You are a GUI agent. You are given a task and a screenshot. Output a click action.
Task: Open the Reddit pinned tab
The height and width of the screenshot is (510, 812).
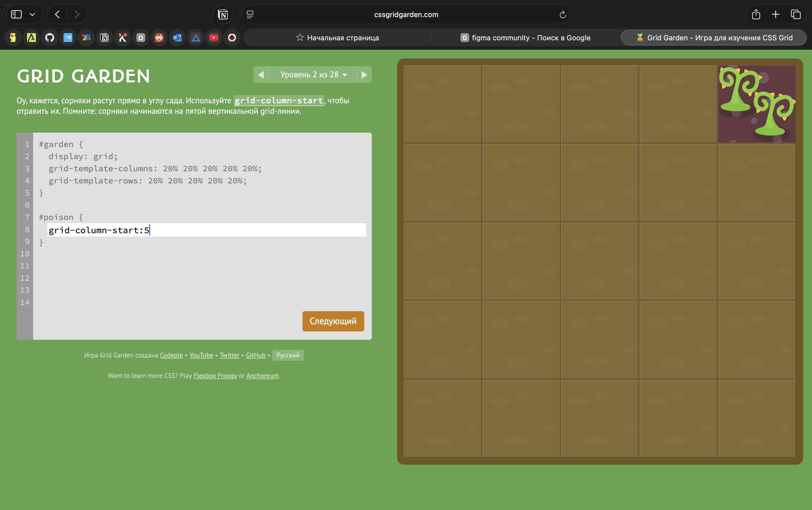point(159,38)
